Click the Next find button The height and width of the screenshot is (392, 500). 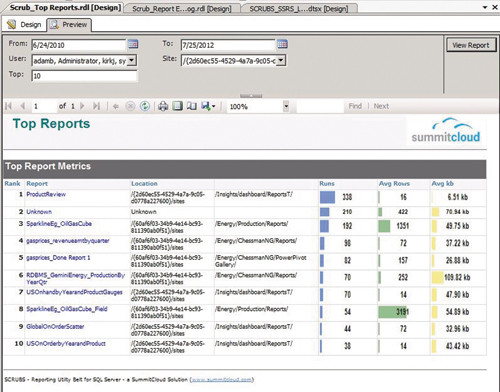381,106
